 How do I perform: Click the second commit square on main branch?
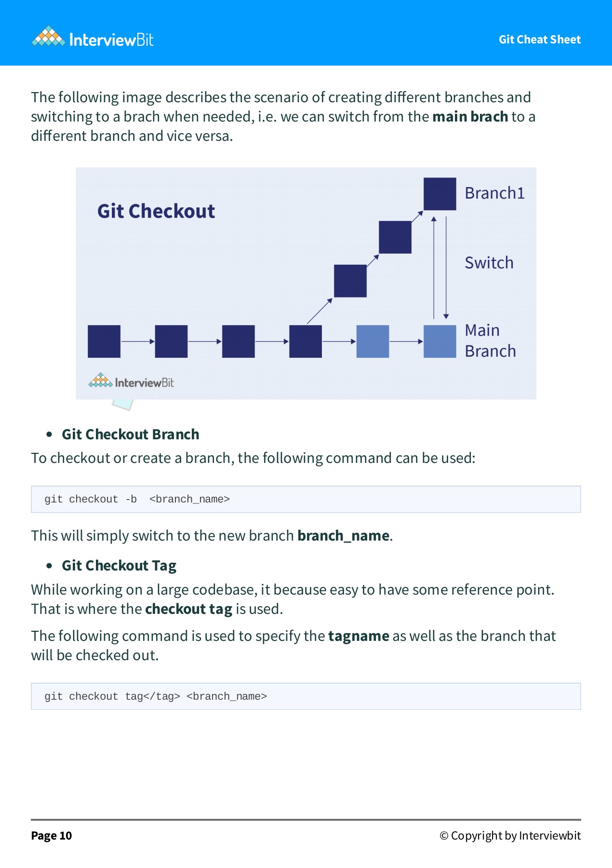point(171,341)
